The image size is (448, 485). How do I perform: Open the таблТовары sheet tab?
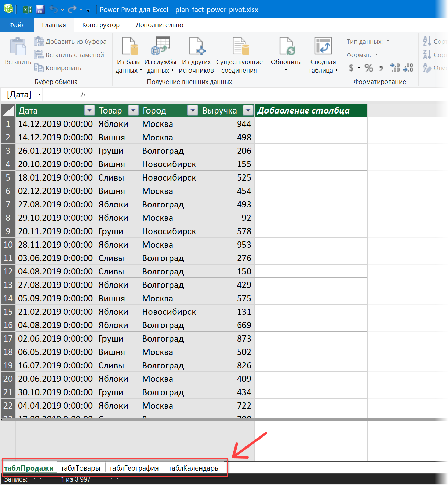80,468
